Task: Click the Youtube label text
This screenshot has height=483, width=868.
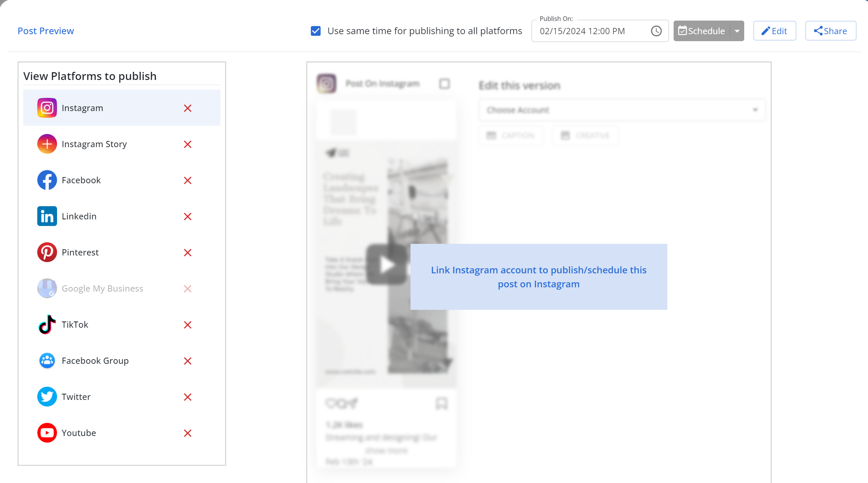Action: (79, 433)
